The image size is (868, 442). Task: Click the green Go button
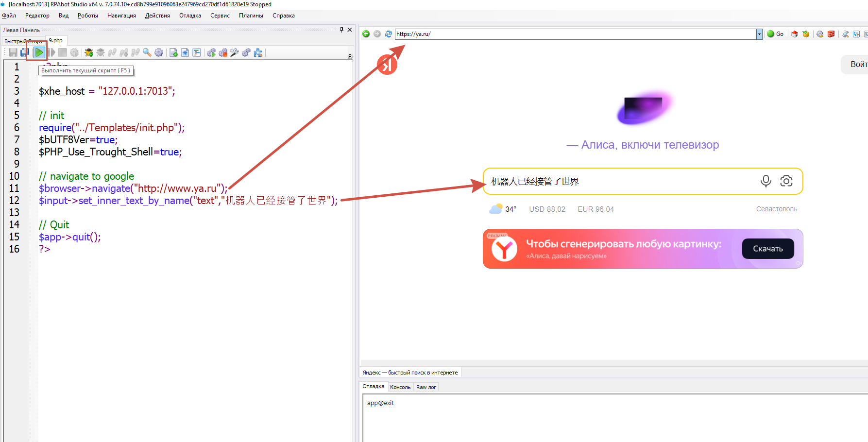(775, 34)
